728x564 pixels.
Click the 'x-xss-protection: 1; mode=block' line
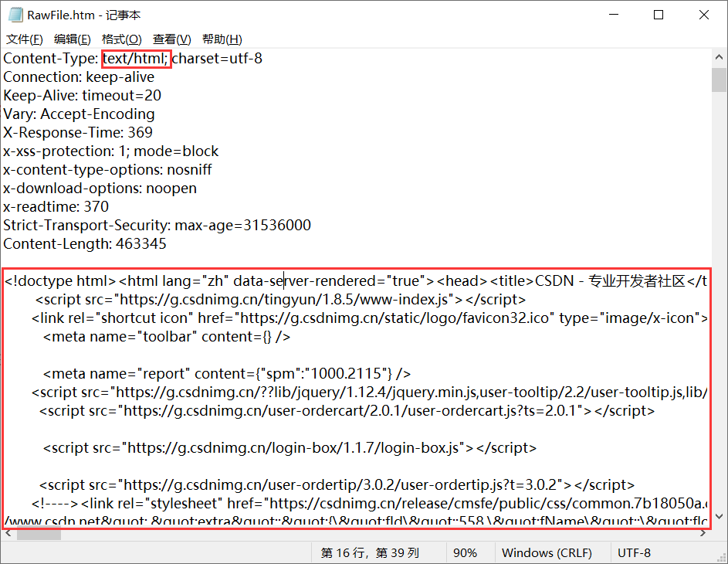click(111, 151)
